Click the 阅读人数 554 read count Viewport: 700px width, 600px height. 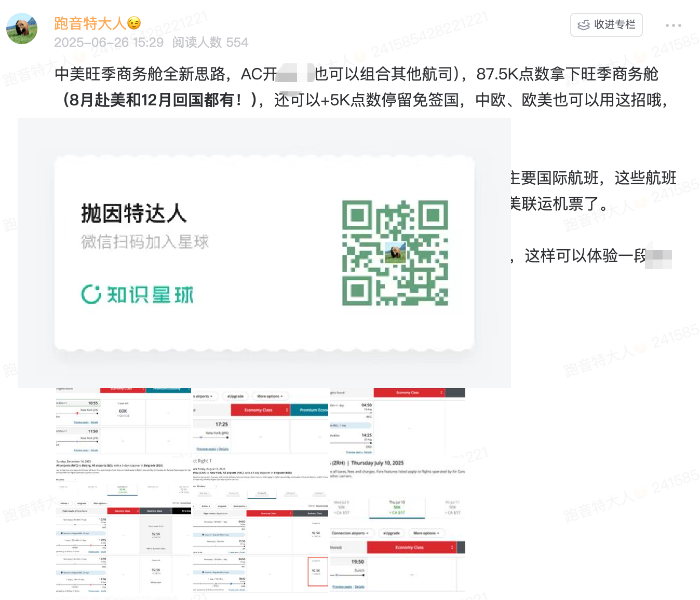pos(210,43)
